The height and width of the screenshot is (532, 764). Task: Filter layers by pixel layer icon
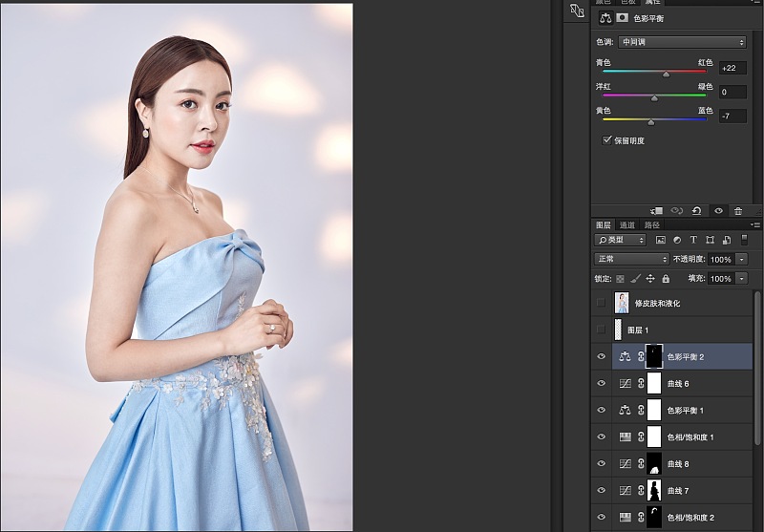pyautogui.click(x=661, y=240)
